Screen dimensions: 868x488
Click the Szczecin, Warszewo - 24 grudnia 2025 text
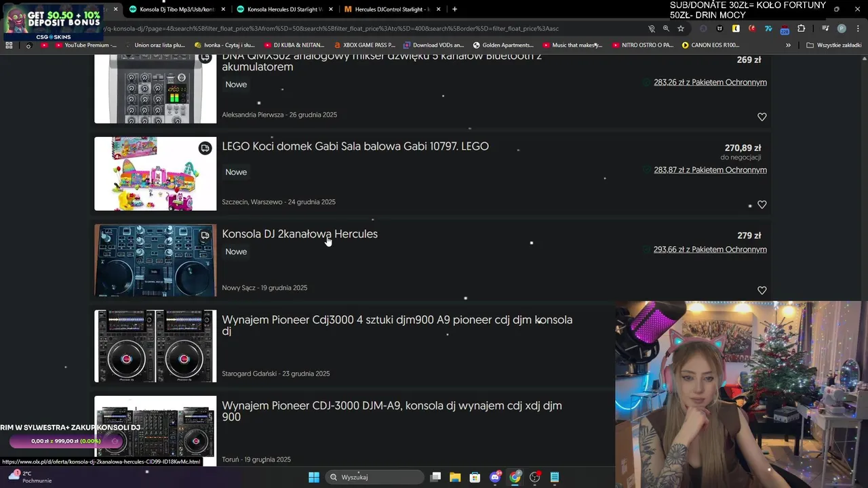[x=279, y=202]
